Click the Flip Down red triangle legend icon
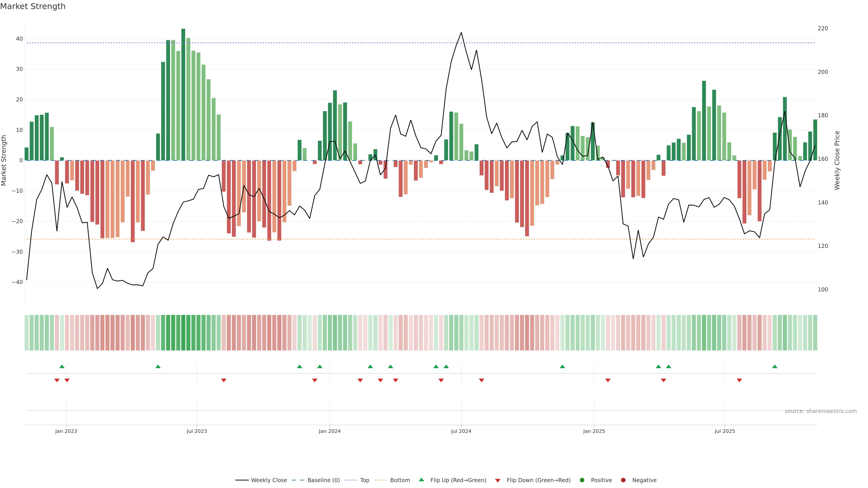Screen dimensions: 868x488 498,480
